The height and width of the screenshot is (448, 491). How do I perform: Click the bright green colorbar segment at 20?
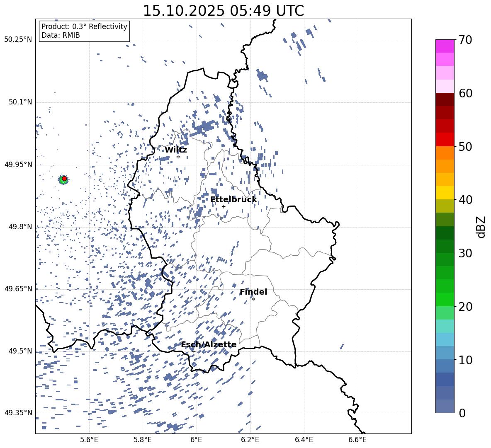coord(445,299)
